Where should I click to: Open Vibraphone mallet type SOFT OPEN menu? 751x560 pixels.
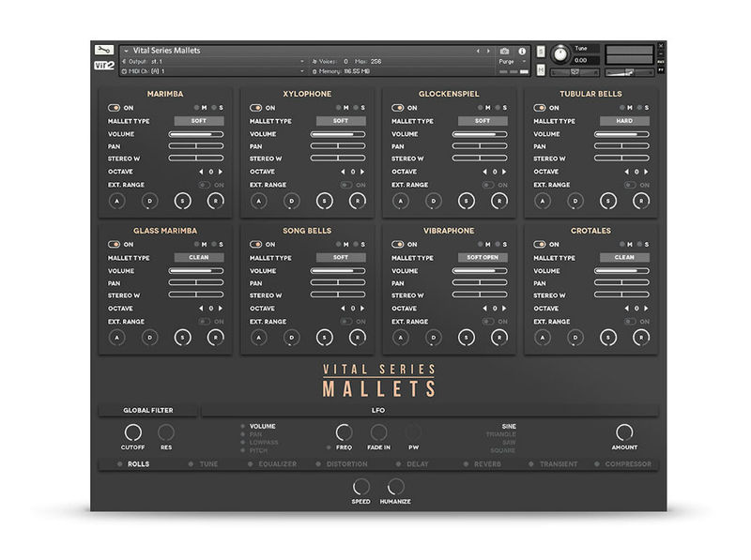coord(483,257)
